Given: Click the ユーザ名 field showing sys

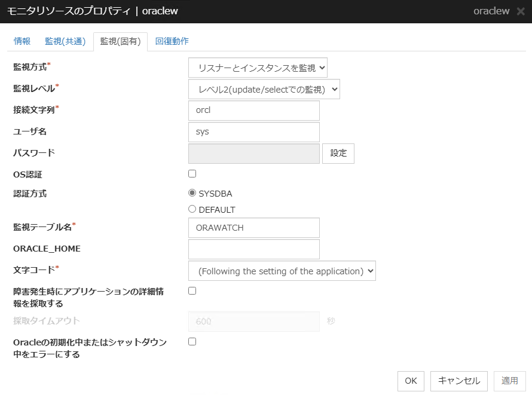Looking at the screenshot, I should pos(253,132).
